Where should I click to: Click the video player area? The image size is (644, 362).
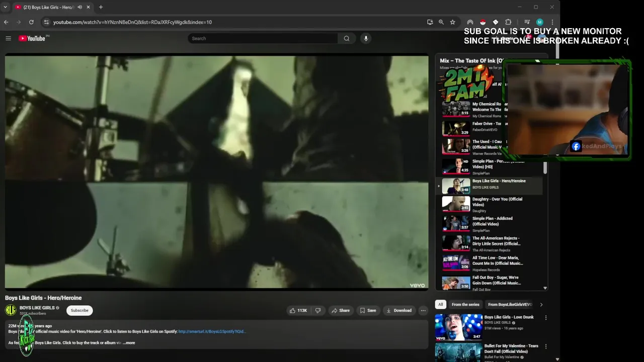coord(216,171)
